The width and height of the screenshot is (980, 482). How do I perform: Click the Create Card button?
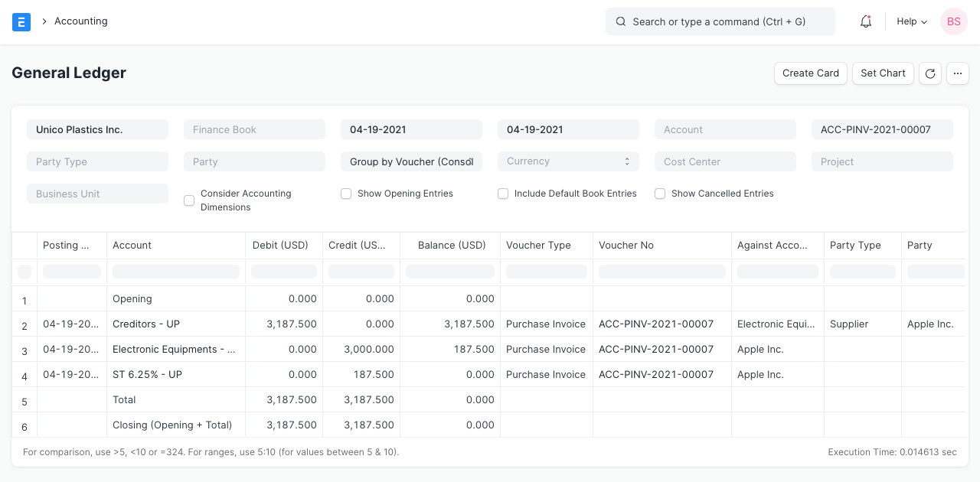[810, 73]
